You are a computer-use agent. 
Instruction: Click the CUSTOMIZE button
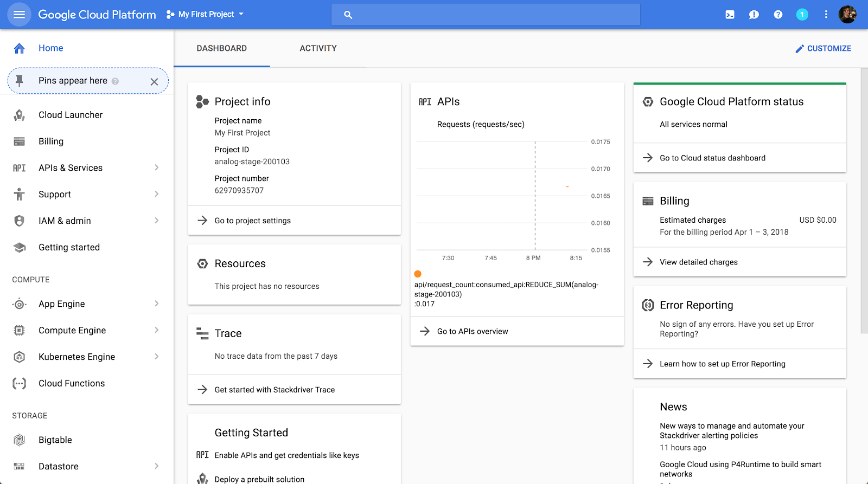[x=823, y=49]
